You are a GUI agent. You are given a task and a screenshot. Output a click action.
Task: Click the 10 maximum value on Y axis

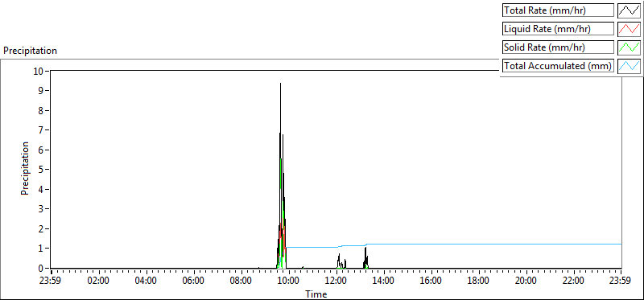[x=38, y=71]
